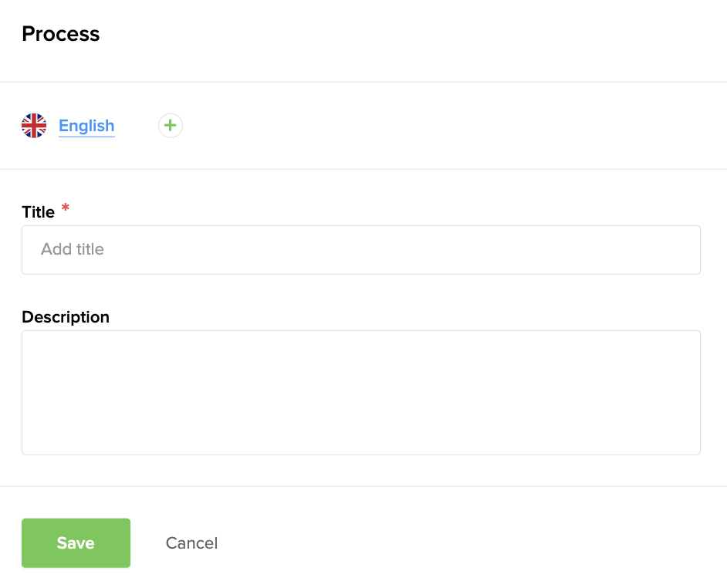Place cursor in the Title box
Viewport: 727px width, 588px height.
(x=360, y=250)
